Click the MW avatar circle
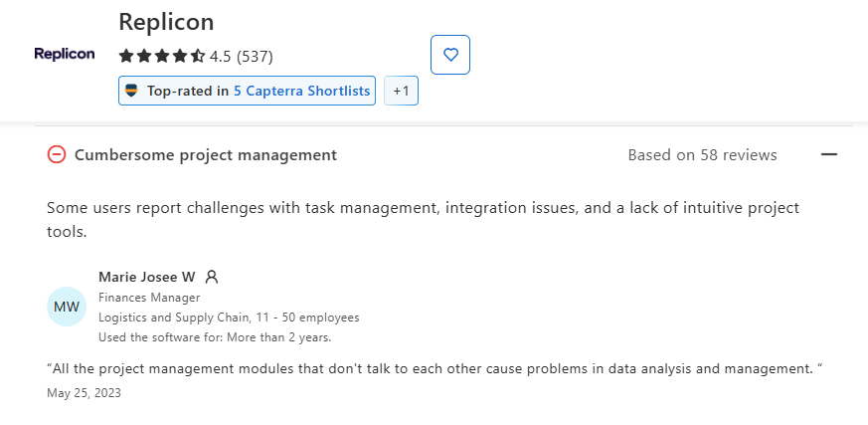This screenshot has height=425, width=868. pos(67,307)
